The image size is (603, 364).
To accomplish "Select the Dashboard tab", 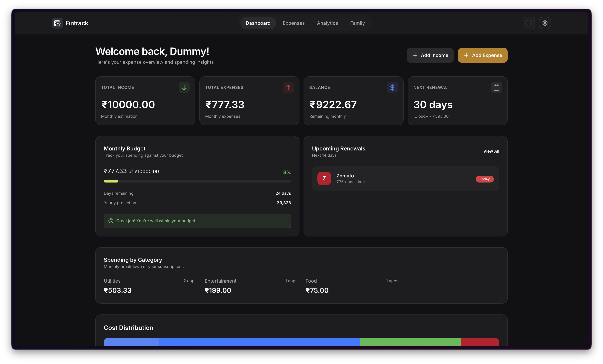I will pos(258,23).
